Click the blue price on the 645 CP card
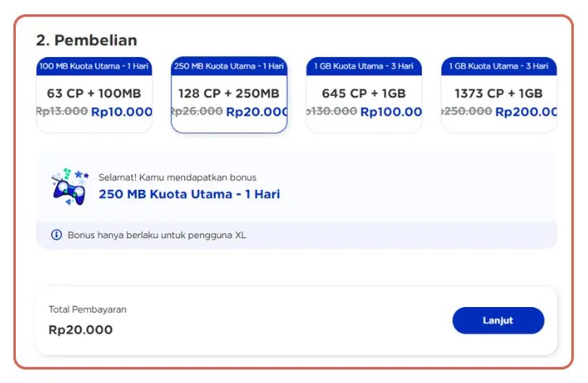 (391, 112)
